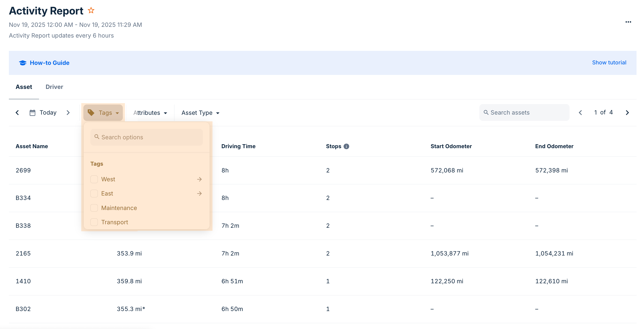Click the calendar icon next to Today

pos(32,113)
